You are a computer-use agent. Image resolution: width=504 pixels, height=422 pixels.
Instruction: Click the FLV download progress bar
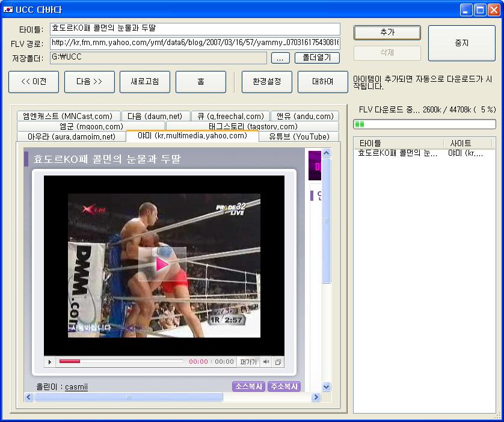tap(424, 124)
